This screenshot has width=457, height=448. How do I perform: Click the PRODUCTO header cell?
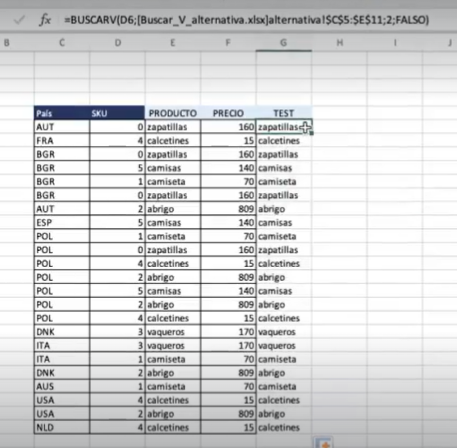tap(173, 113)
